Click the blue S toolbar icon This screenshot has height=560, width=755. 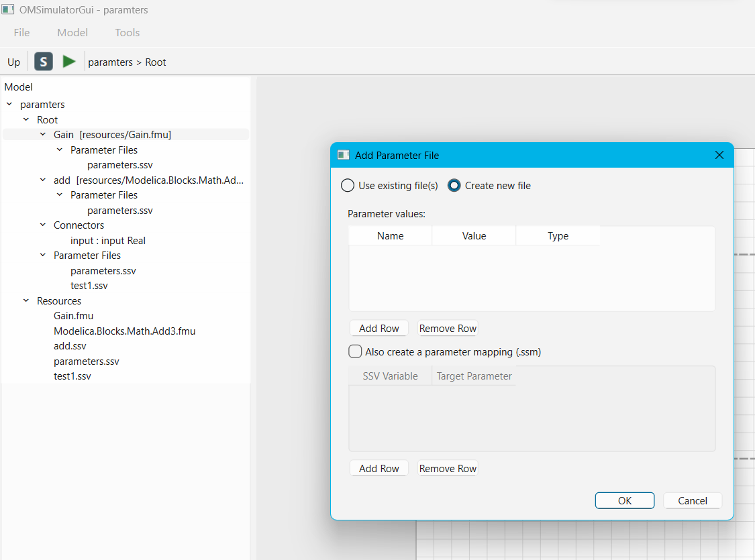44,62
